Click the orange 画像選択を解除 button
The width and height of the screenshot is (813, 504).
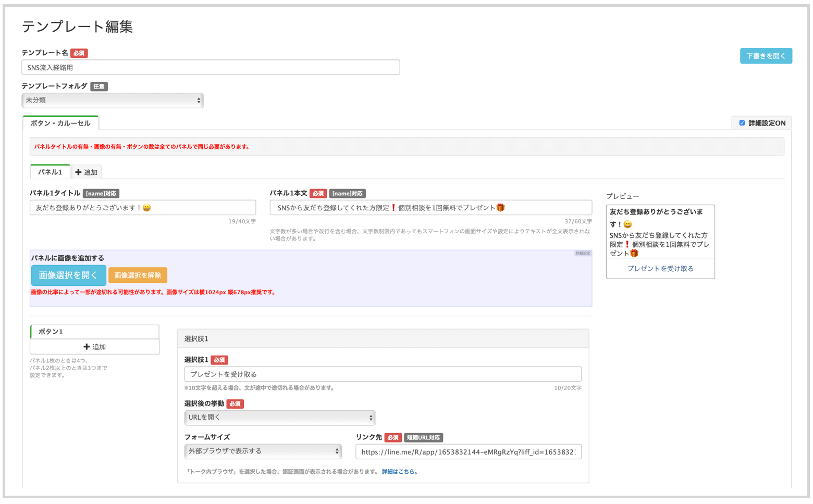point(138,275)
